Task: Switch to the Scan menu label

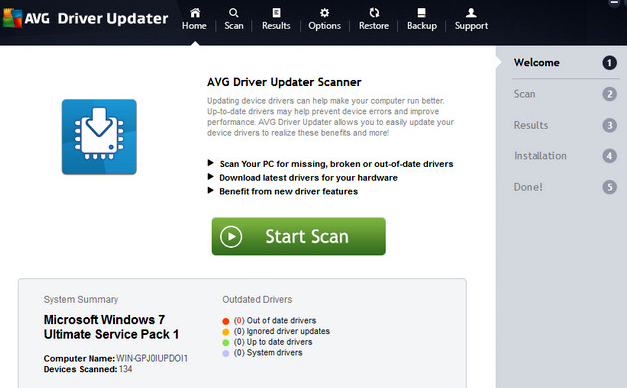Action: click(234, 26)
